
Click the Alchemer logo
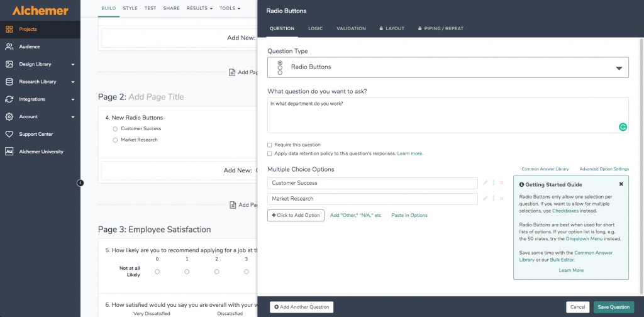pos(40,11)
